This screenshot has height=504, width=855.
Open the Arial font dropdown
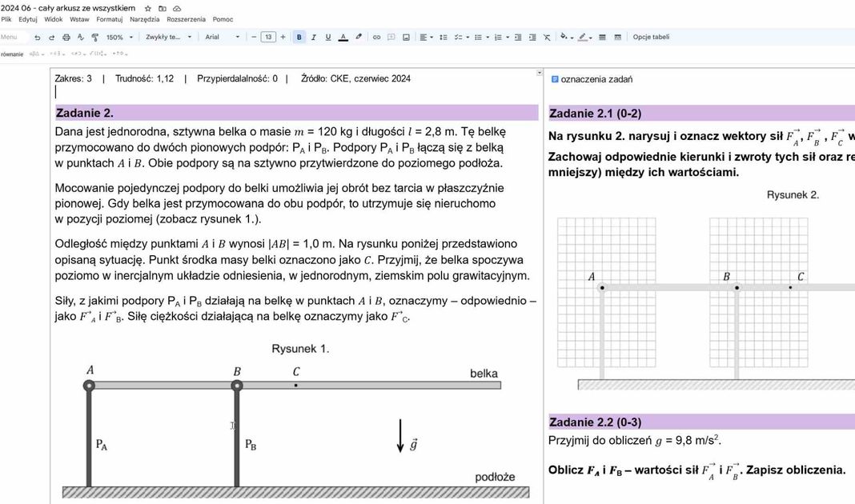tap(222, 38)
